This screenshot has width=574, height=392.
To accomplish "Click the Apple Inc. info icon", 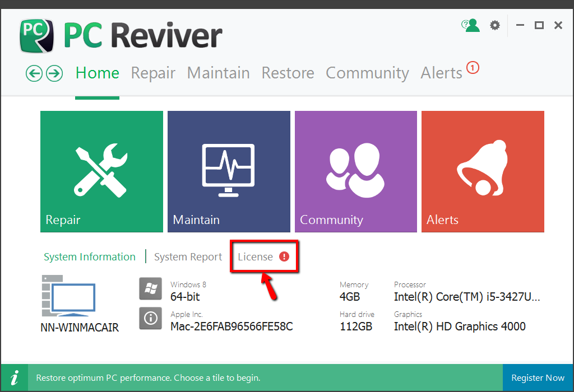I will pyautogui.click(x=150, y=318).
